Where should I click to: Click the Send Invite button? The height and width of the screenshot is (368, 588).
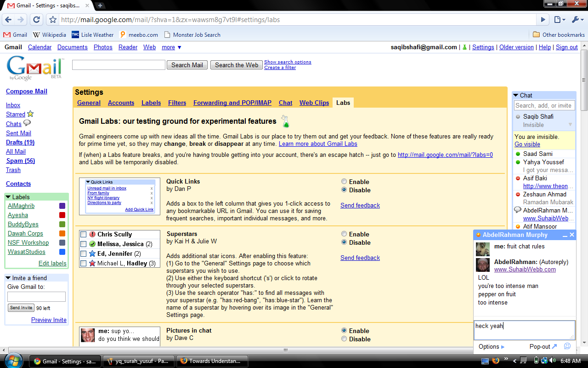click(21, 308)
